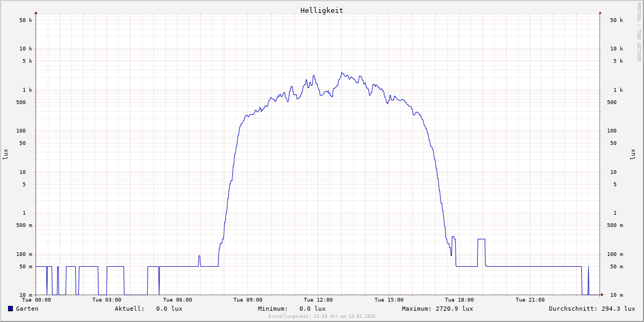644x322 pixels.
Task: Click the Erstellungszeit timestamp footer text
Action: click(x=321, y=317)
